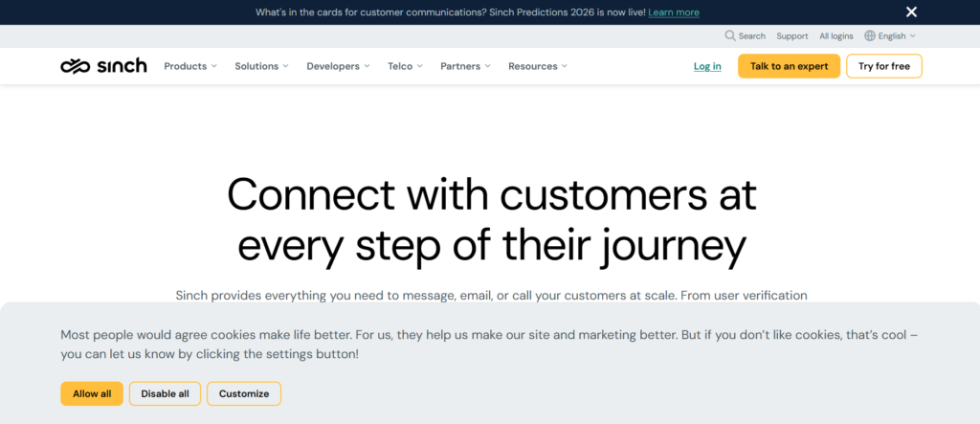The height and width of the screenshot is (424, 980).
Task: Accept cookies with Allow all
Action: tap(92, 393)
